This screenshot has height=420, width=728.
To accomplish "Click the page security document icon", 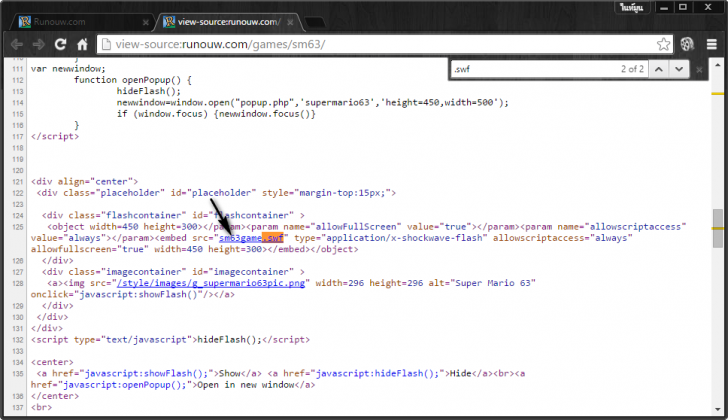I will (106, 44).
